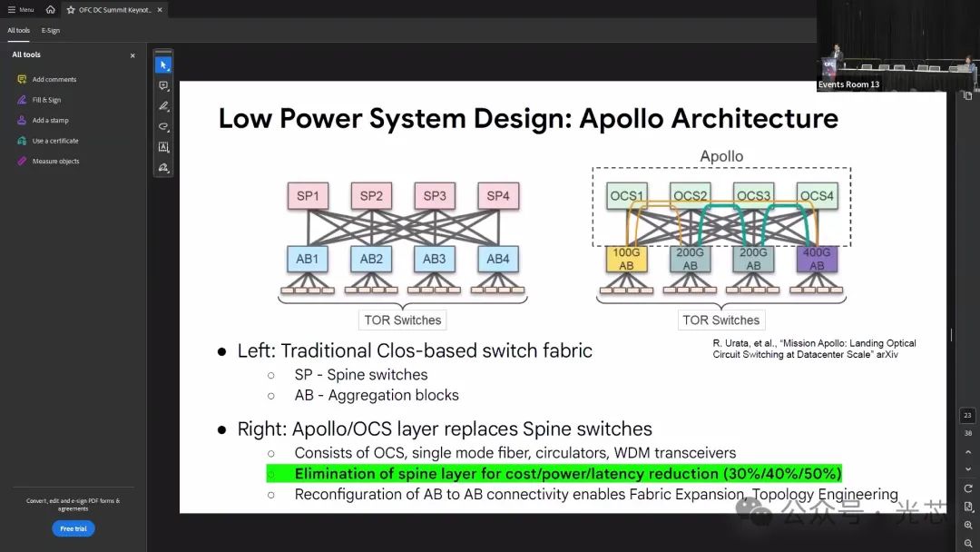Go to previous page with up chevron
Image resolution: width=980 pixels, height=552 pixels.
(968, 452)
